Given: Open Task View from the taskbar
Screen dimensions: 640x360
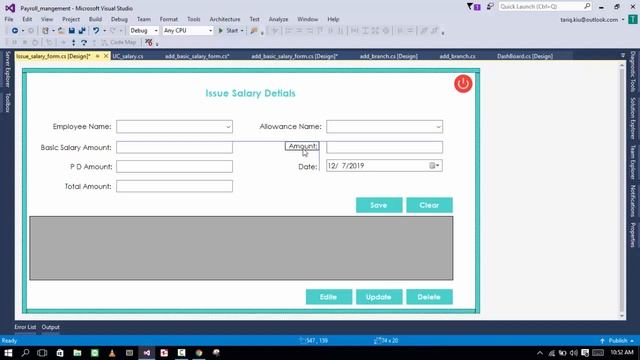Looking at the screenshot, I should [x=42, y=353].
